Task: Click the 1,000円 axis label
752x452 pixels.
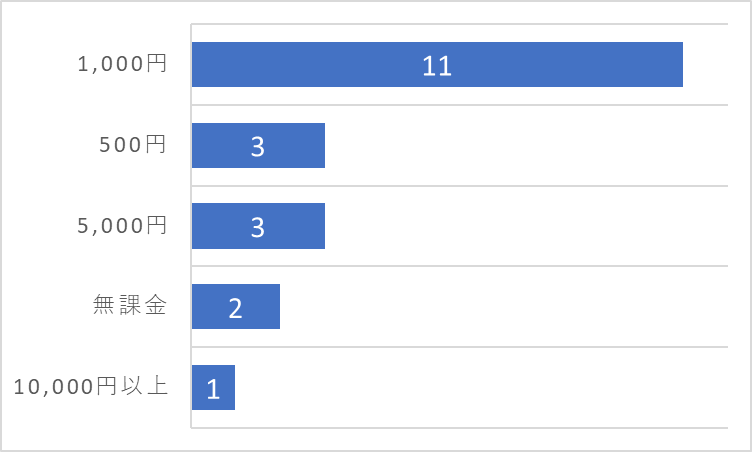Action: [122, 63]
